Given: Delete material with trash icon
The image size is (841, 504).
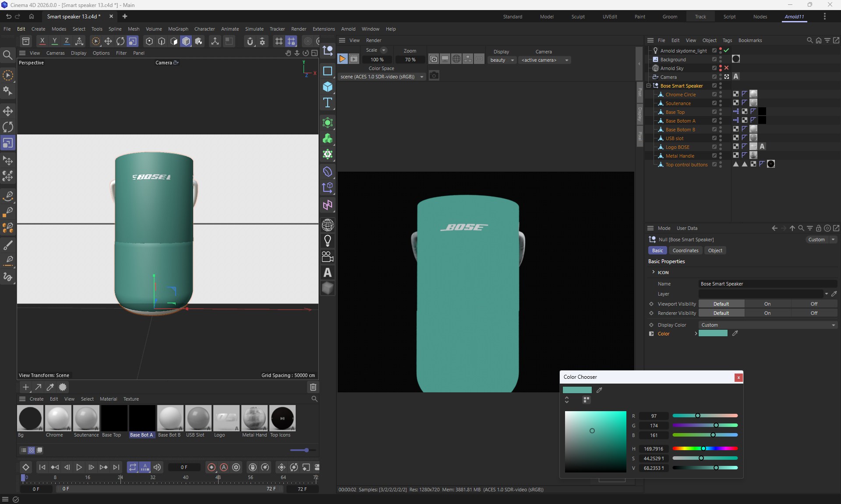Looking at the screenshot, I should tap(313, 387).
